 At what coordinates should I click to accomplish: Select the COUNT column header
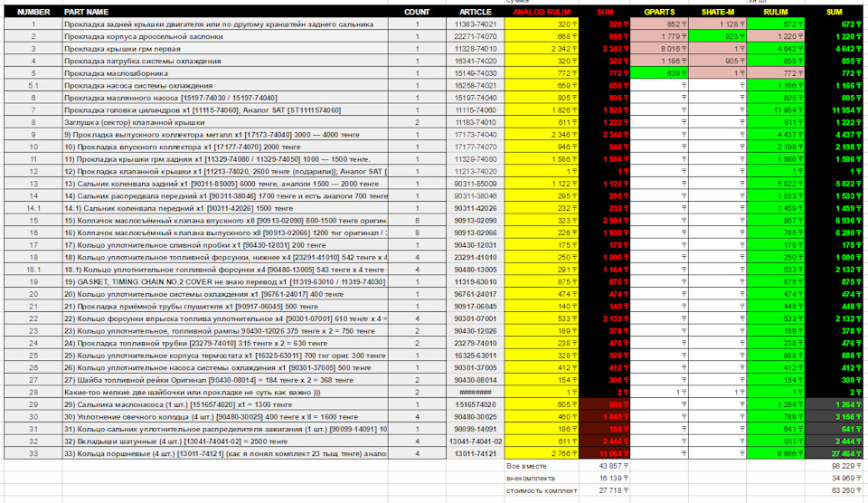pyautogui.click(x=417, y=12)
